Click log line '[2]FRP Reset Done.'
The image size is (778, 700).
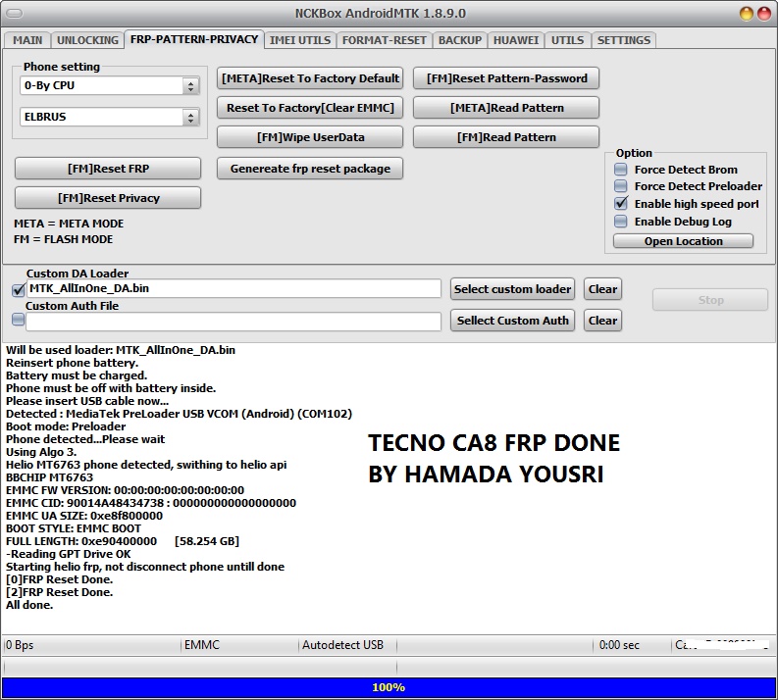click(x=60, y=592)
